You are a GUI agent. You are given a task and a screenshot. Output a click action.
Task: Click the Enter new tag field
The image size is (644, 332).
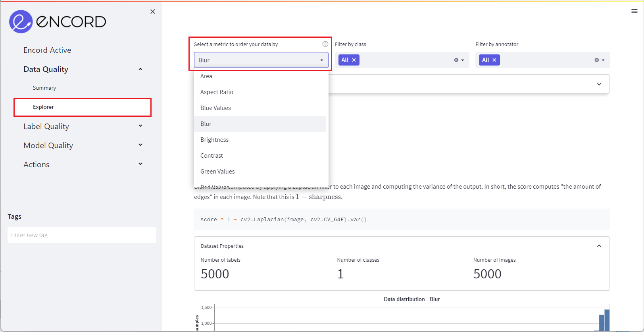coord(82,235)
